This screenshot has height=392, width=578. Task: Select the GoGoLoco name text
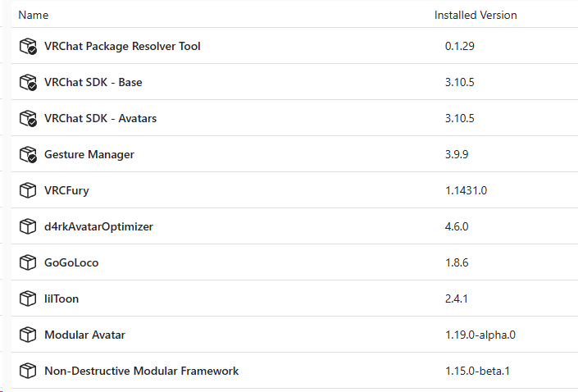71,262
